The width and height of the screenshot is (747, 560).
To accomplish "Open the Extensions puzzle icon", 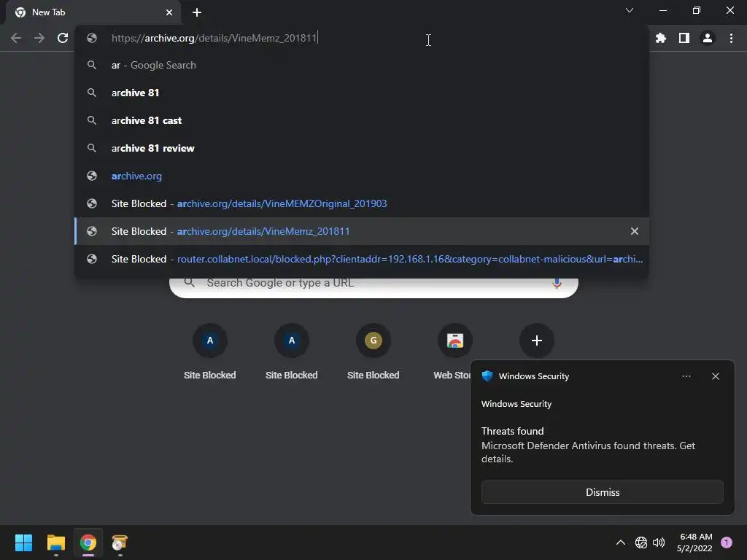I will [660, 38].
